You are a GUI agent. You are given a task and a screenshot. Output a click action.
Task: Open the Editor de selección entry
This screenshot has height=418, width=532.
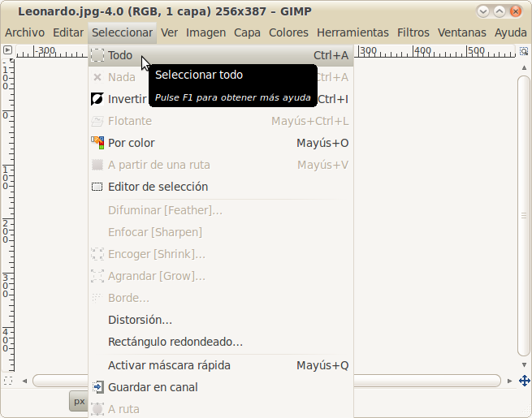coord(221,187)
